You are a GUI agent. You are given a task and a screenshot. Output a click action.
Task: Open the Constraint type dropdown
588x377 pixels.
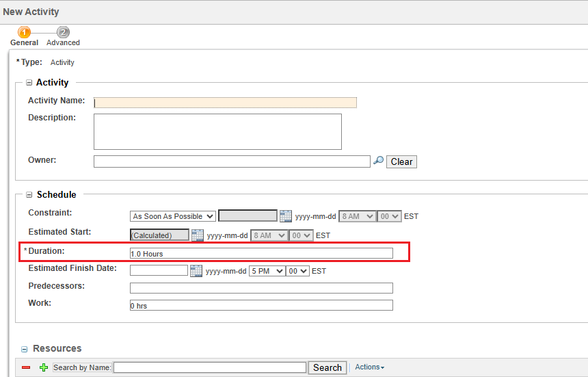point(172,216)
